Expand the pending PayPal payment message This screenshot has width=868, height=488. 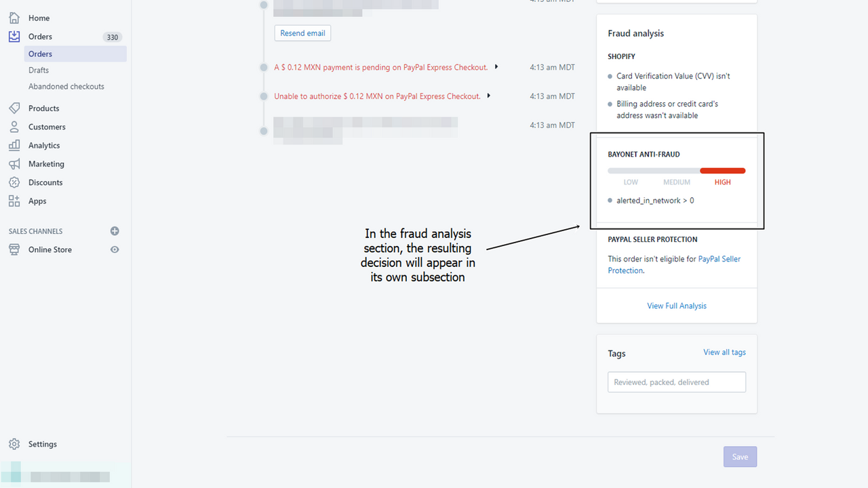[x=496, y=67]
